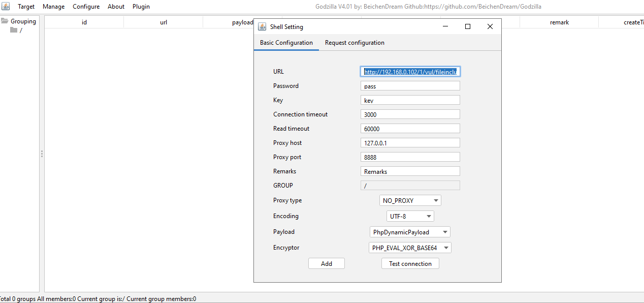
Task: Open the Configure menu
Action: (x=86, y=7)
